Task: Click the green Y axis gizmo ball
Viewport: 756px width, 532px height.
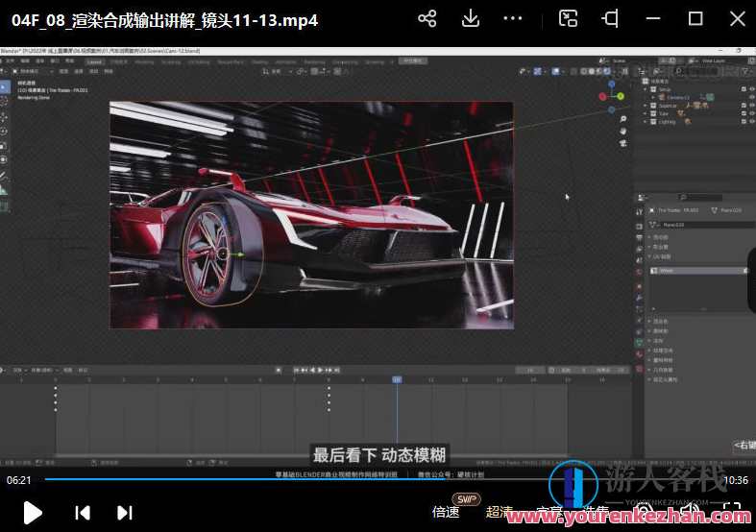Action: [621, 96]
